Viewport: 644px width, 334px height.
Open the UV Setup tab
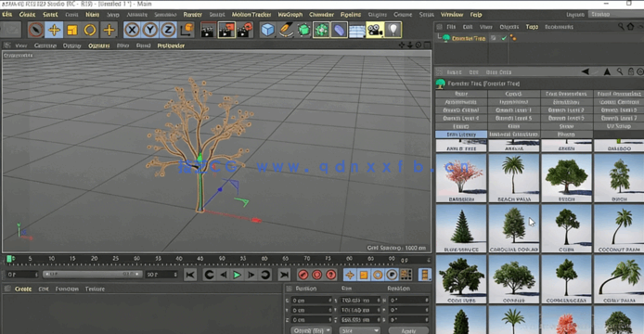pyautogui.click(x=619, y=126)
